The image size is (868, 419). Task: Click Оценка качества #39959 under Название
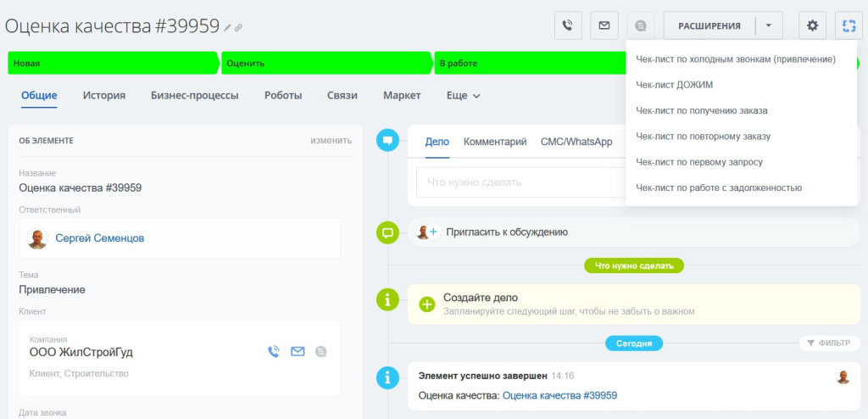(81, 187)
